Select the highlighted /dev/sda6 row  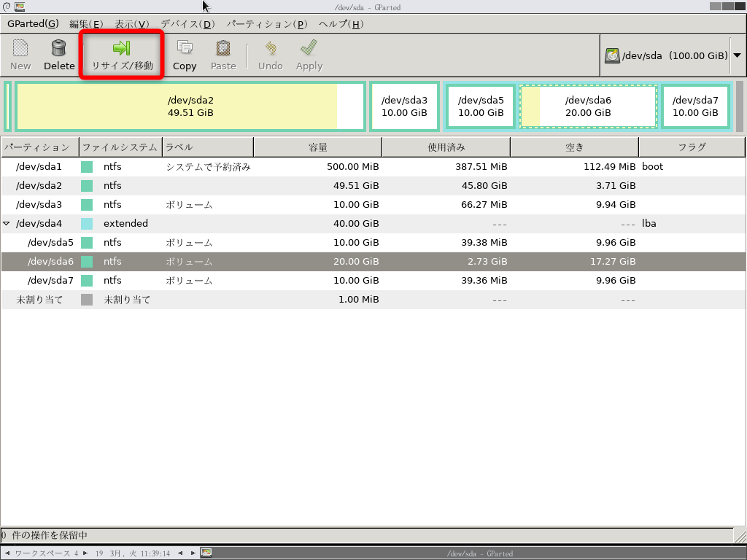373,262
